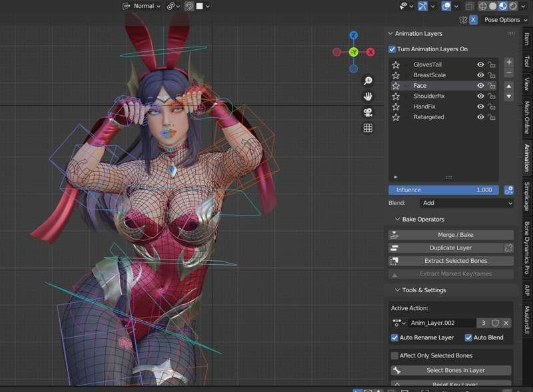Click the star icon on GlovesTail layer
The height and width of the screenshot is (392, 533).
(396, 65)
